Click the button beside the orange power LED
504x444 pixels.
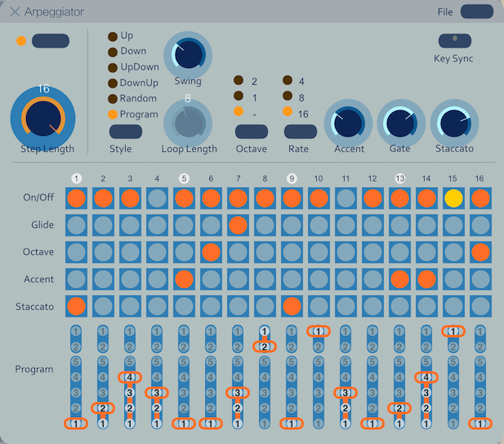51,41
